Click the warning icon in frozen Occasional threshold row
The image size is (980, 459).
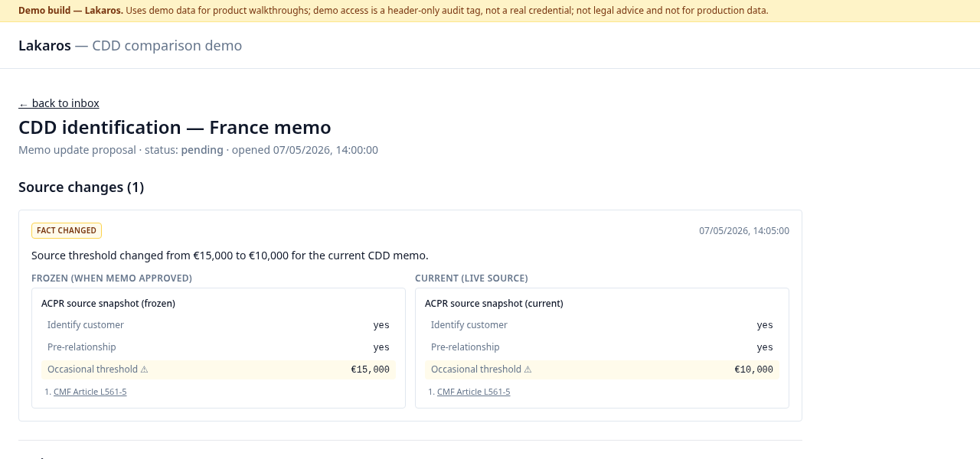(144, 369)
